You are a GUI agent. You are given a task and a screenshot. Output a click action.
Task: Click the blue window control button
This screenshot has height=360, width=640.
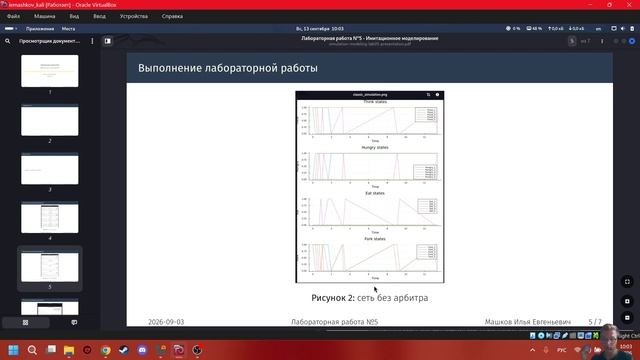click(632, 41)
